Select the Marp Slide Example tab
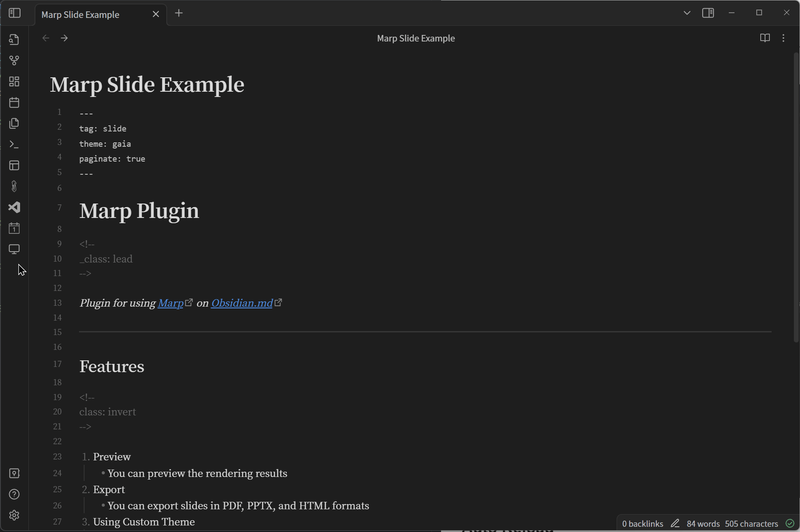This screenshot has width=800, height=532. 80,14
